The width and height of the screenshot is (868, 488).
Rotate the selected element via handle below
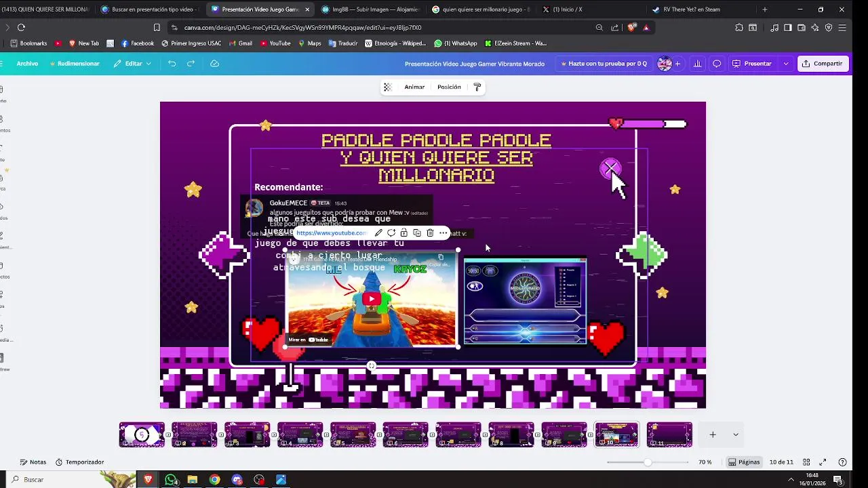371,366
